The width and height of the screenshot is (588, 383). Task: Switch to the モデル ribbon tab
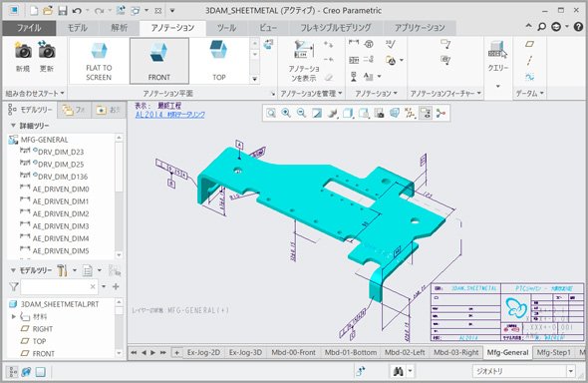pyautogui.click(x=78, y=28)
